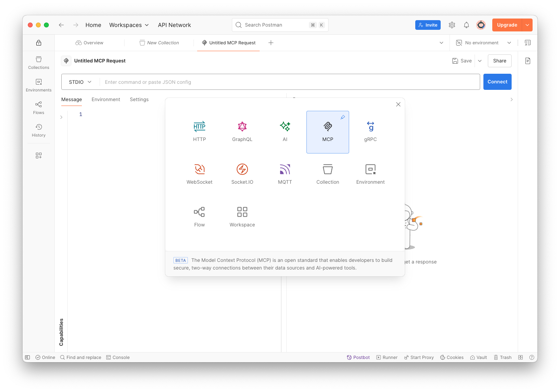Open the two-pane layout icon in status bar
Viewport: 560px width, 392px height.
[x=520, y=357]
